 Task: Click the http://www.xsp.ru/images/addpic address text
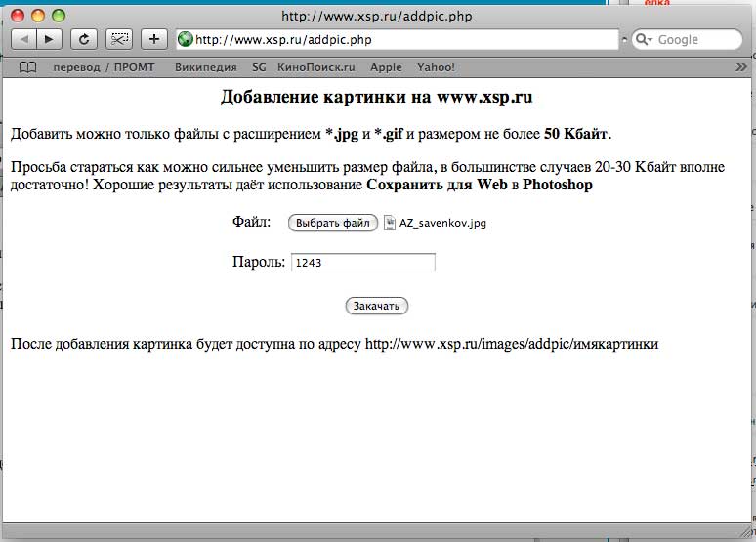click(x=512, y=344)
